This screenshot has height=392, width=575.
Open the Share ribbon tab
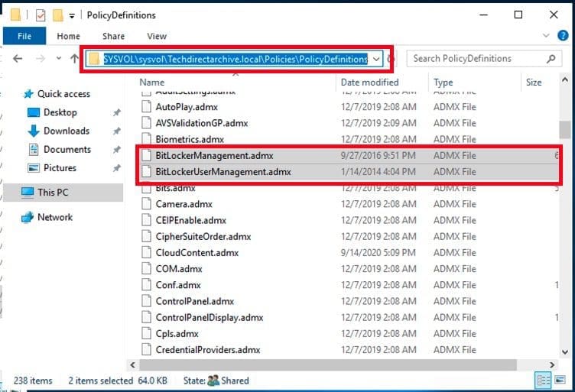(113, 36)
